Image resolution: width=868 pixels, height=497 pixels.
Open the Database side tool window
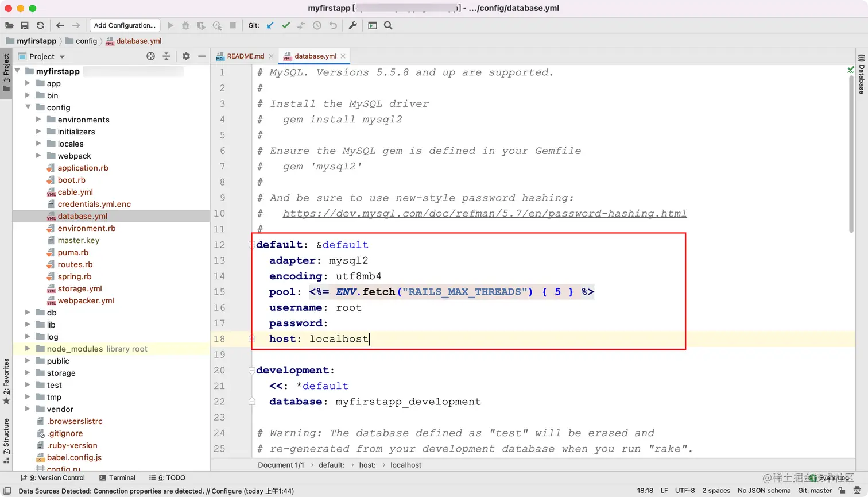(862, 75)
